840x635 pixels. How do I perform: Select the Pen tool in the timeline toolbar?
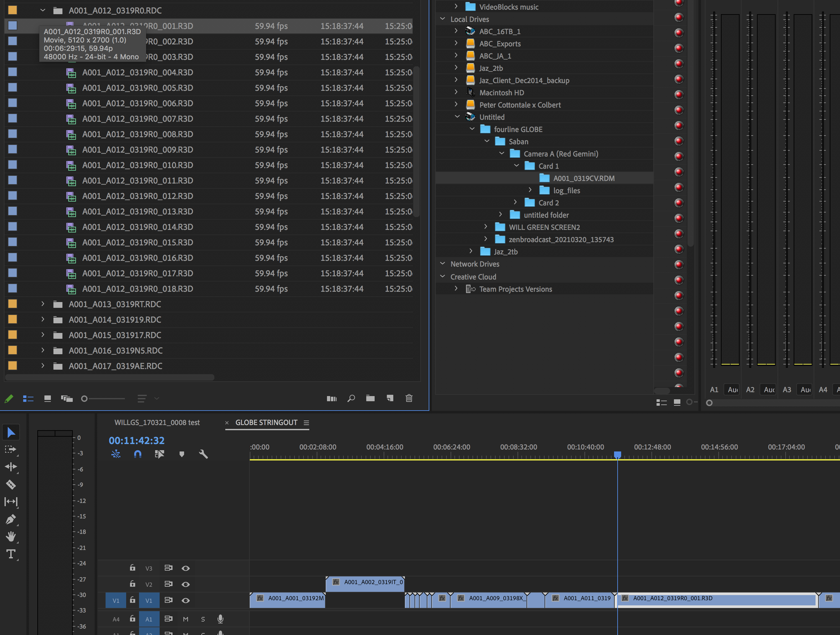click(x=11, y=519)
